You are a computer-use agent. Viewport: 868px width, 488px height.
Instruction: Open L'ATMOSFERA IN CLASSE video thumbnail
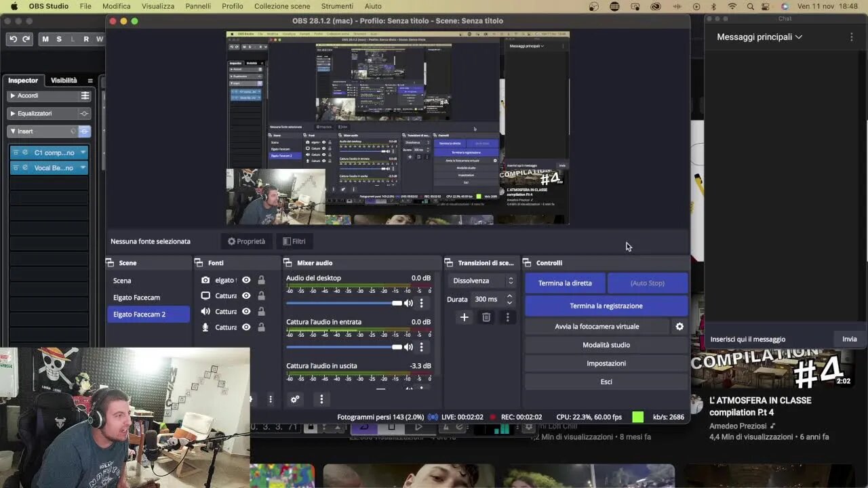tap(772, 369)
